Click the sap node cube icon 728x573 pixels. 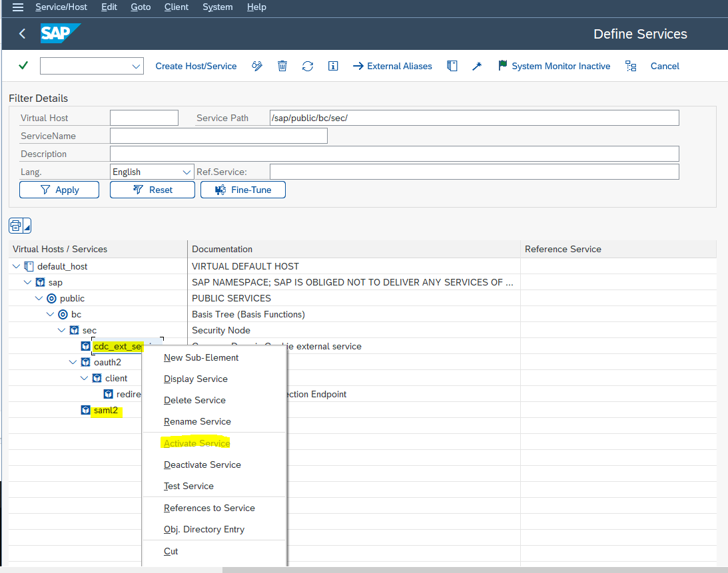[41, 282]
